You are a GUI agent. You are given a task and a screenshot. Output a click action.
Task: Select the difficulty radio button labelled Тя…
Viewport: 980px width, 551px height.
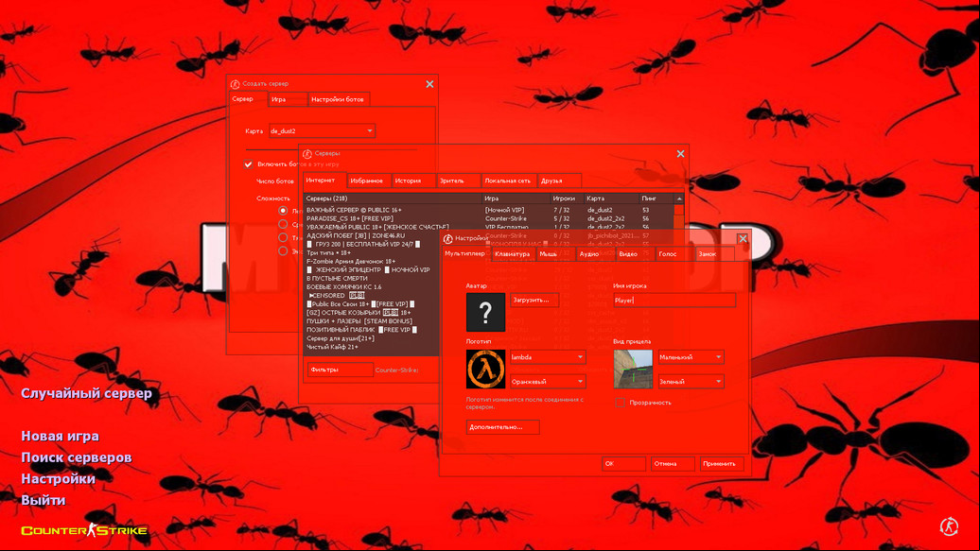283,237
